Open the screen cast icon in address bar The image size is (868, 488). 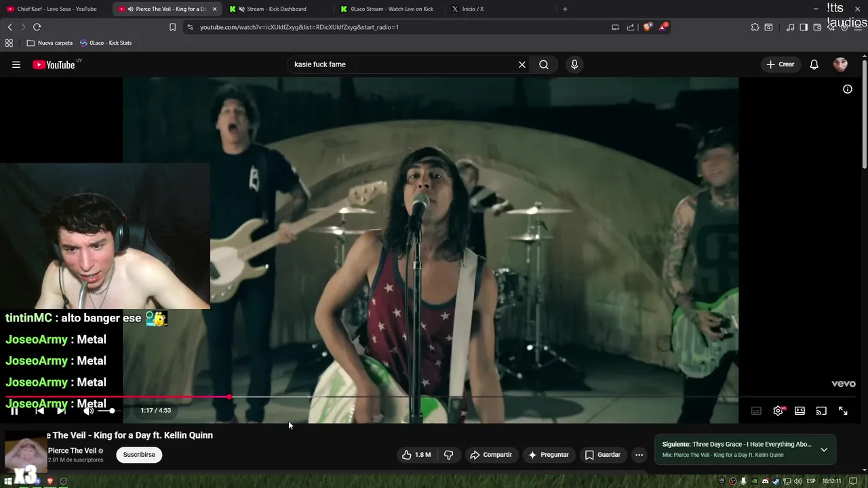tap(615, 27)
